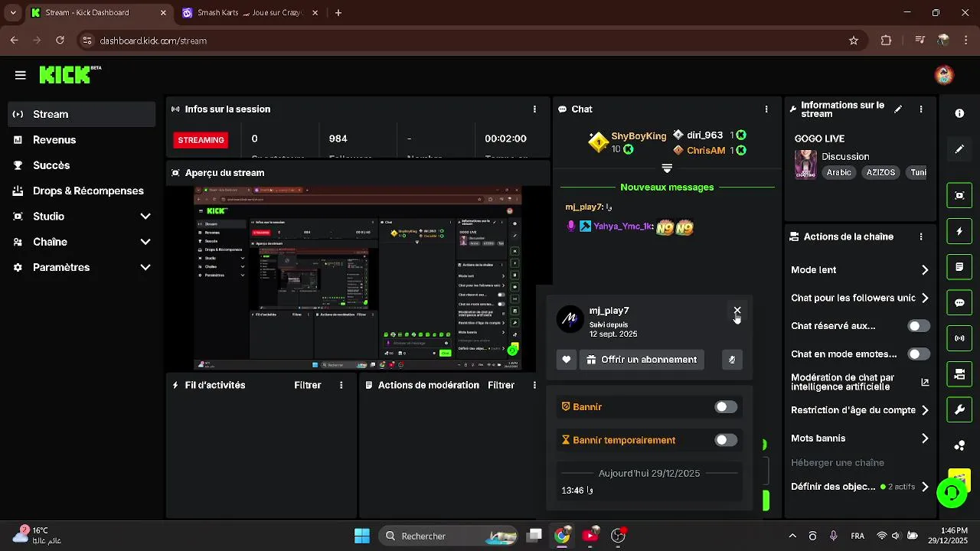Viewport: 980px width, 551px height.
Task: Open three-dot menu of Chat panel
Action: pos(766,109)
